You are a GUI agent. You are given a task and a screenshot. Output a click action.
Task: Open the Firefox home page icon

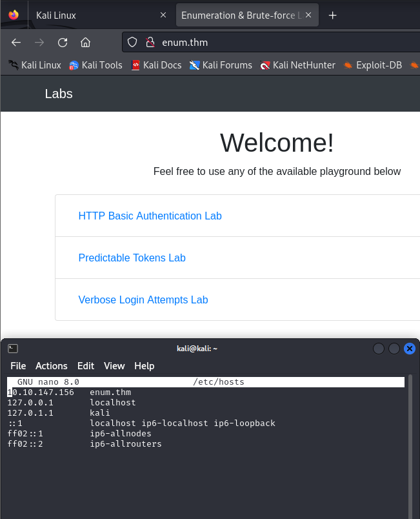85,42
